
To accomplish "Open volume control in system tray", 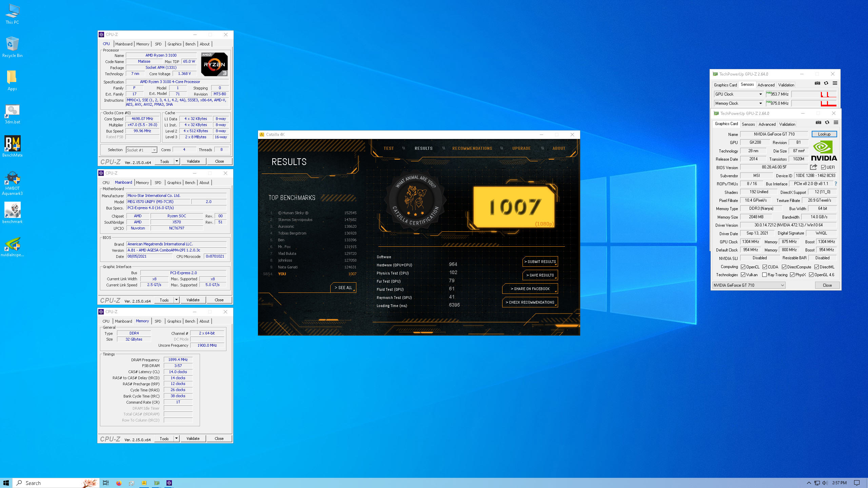I will coord(825,483).
